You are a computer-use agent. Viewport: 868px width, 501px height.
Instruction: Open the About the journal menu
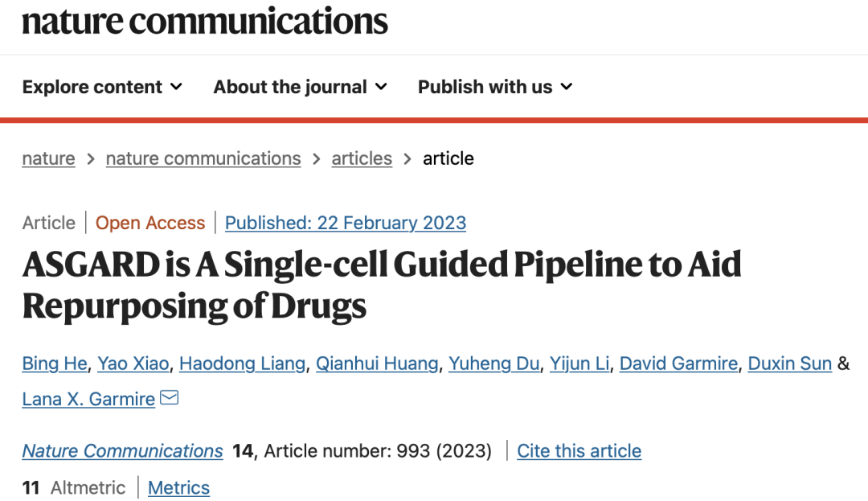click(x=300, y=87)
